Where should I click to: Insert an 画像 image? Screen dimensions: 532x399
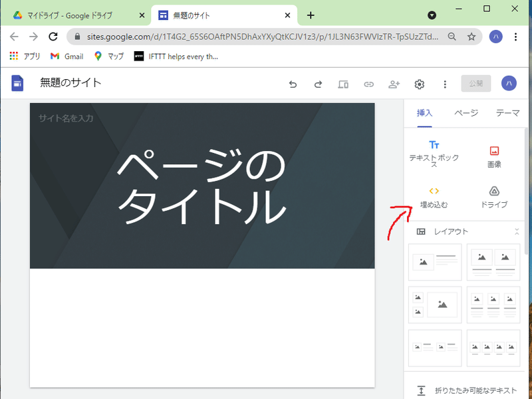(x=494, y=157)
